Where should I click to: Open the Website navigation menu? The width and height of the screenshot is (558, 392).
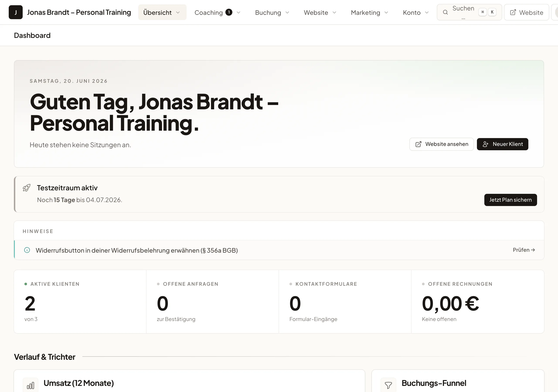[x=320, y=12]
